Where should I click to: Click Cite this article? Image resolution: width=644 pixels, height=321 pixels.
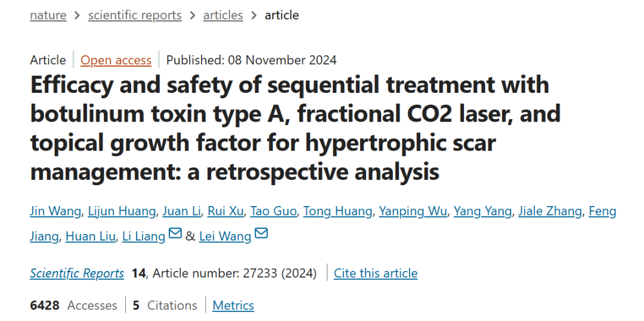coord(376,273)
